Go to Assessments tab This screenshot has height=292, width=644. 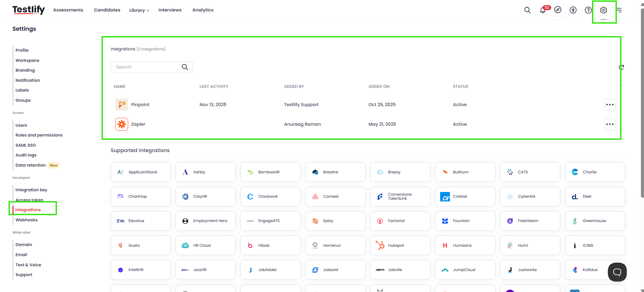click(68, 10)
